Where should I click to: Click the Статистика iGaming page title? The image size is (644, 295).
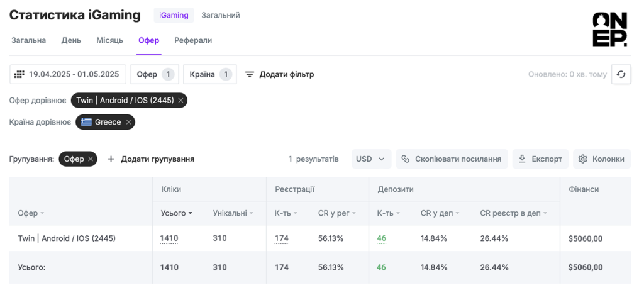tap(75, 15)
